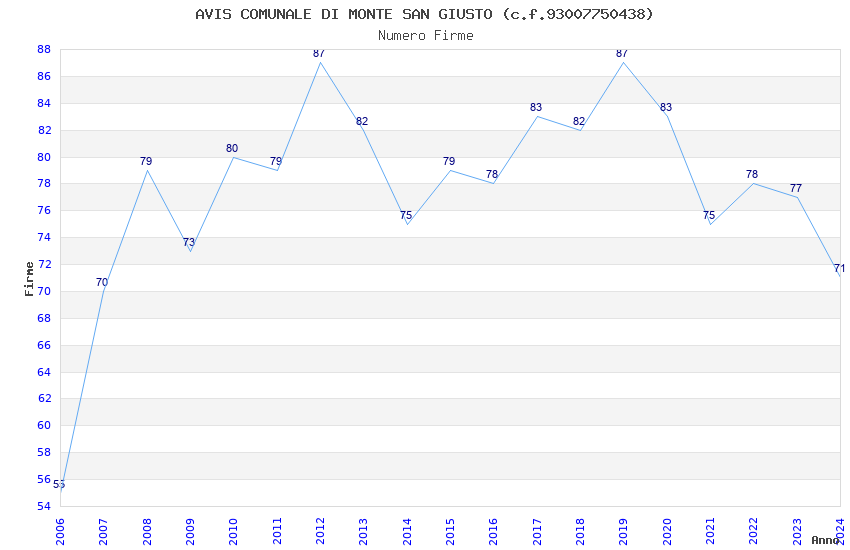Viewport: 850px width, 550px height.
Task: Click the y-axis tick label 62
Action: point(44,398)
